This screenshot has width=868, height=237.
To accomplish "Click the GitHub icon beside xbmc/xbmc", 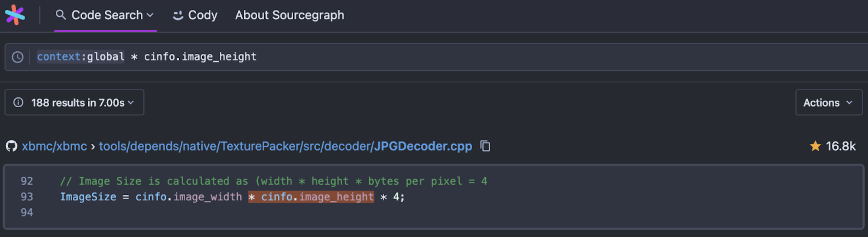I will coord(12,146).
